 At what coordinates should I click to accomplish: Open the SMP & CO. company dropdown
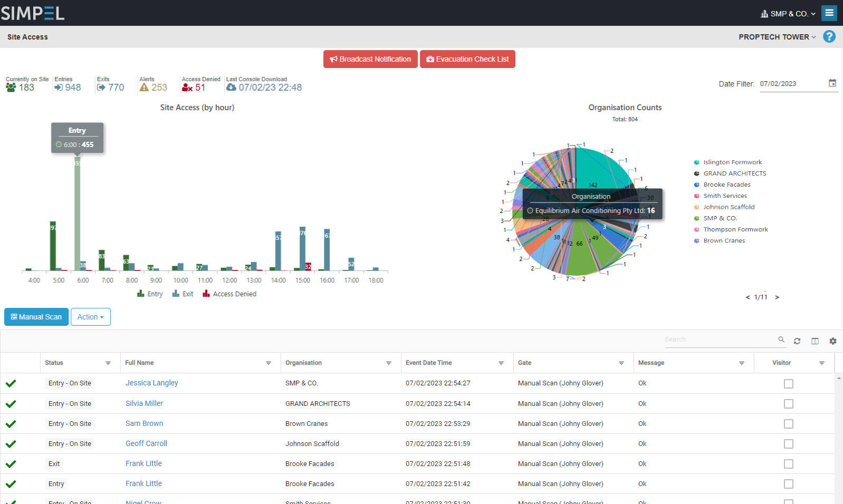coord(788,14)
